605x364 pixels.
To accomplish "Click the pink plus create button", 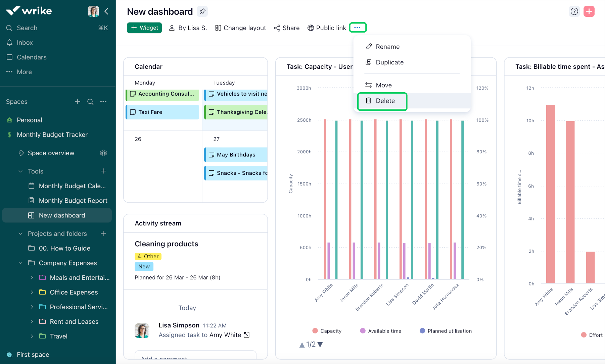I will coord(589,11).
